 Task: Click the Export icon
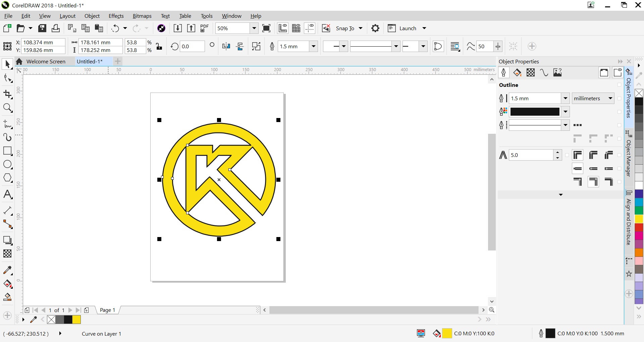[191, 28]
